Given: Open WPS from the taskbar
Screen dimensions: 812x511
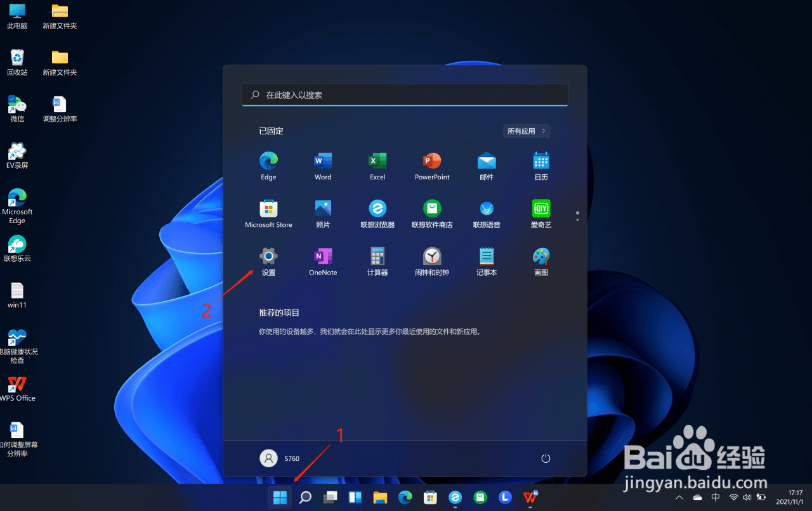Looking at the screenshot, I should click(x=530, y=498).
